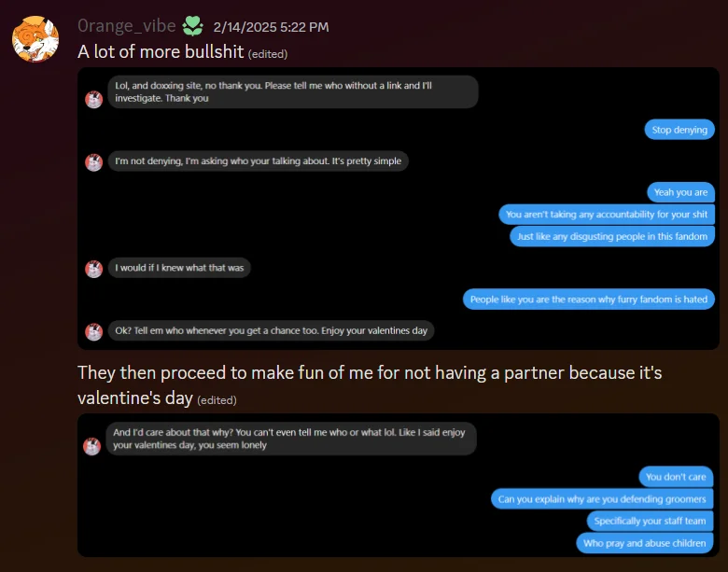Click the "Stop denying" blue bubble
Image resolution: width=728 pixels, height=572 pixels.
[679, 130]
